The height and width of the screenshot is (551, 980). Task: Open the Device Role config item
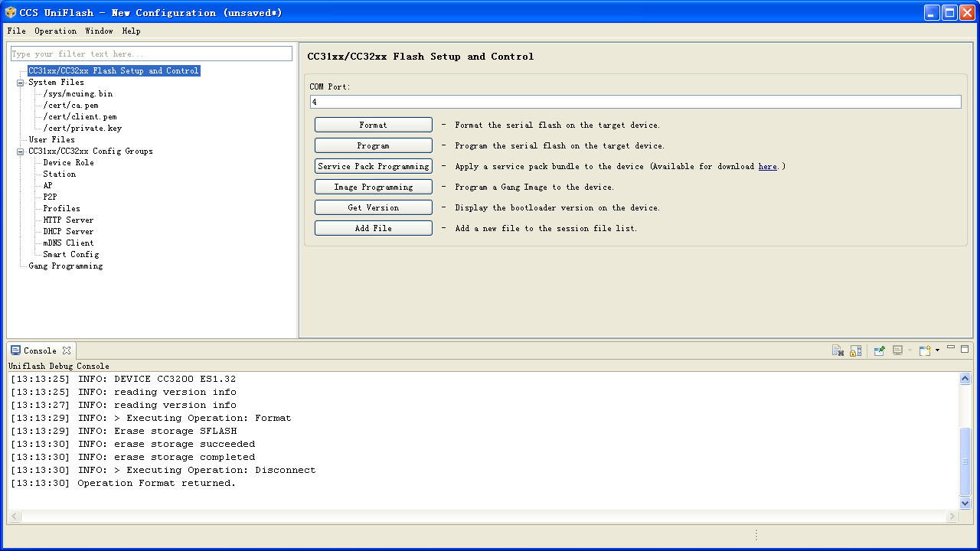point(69,163)
